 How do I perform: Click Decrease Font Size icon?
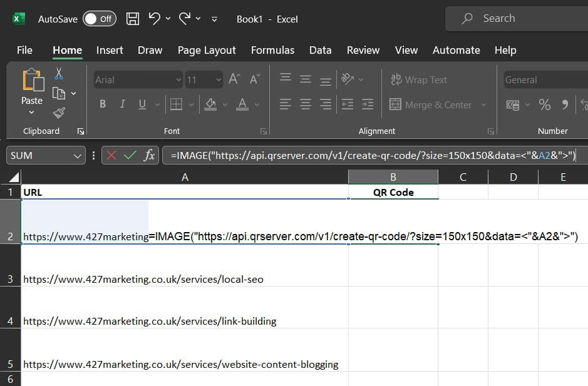point(255,79)
